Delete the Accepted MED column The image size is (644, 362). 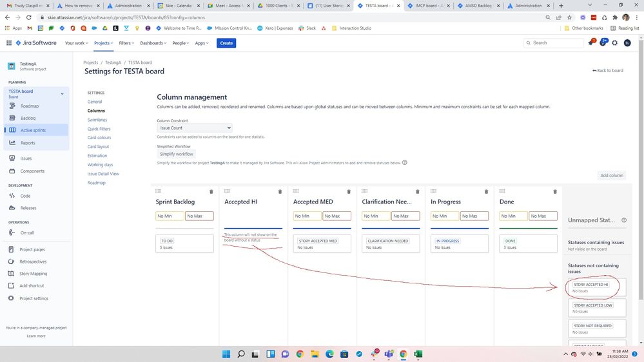(349, 192)
